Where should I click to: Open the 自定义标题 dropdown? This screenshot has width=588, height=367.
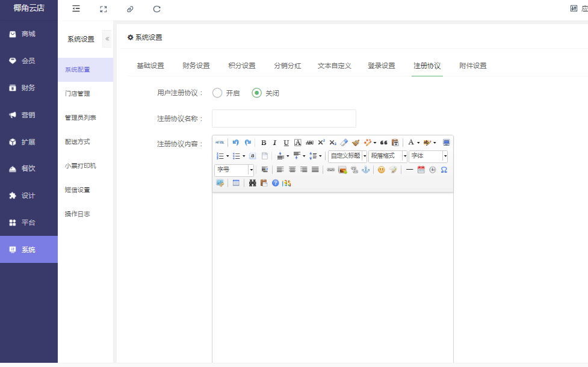point(348,156)
